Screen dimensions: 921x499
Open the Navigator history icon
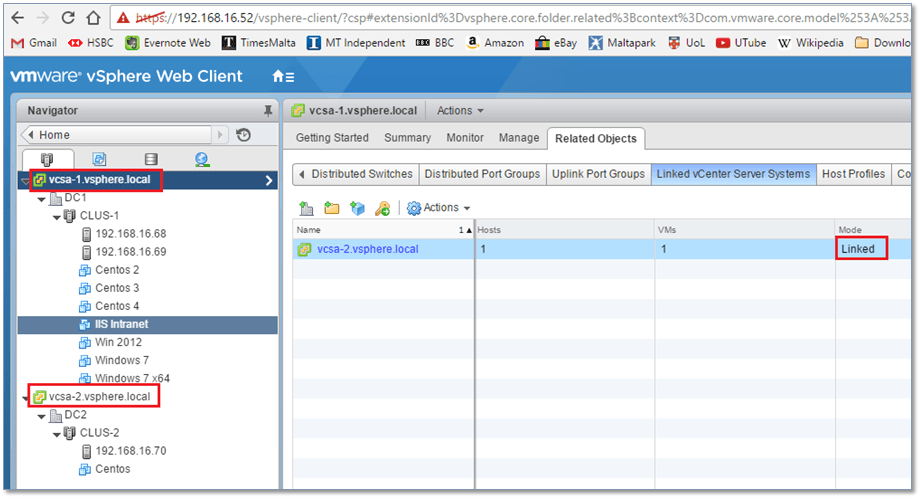[x=244, y=135]
